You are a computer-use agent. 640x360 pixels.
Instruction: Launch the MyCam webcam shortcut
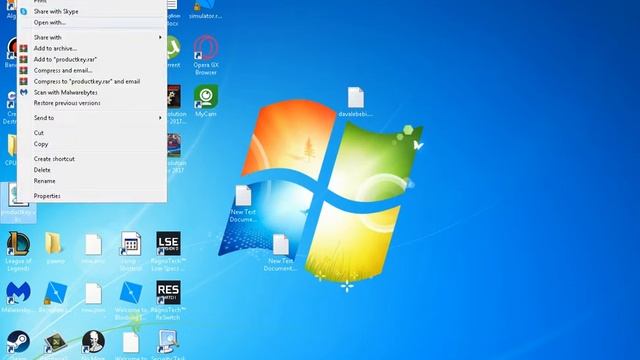(206, 101)
